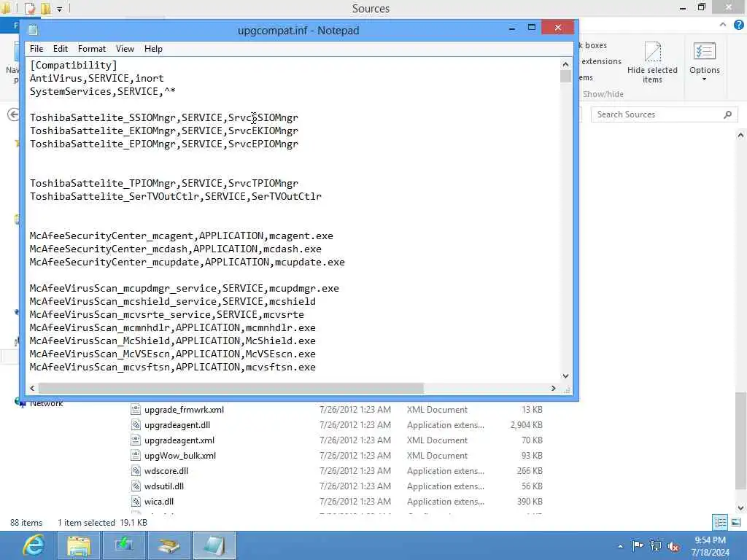
Task: Click Notepad vertical scrollbar down arrow
Action: coord(565,376)
